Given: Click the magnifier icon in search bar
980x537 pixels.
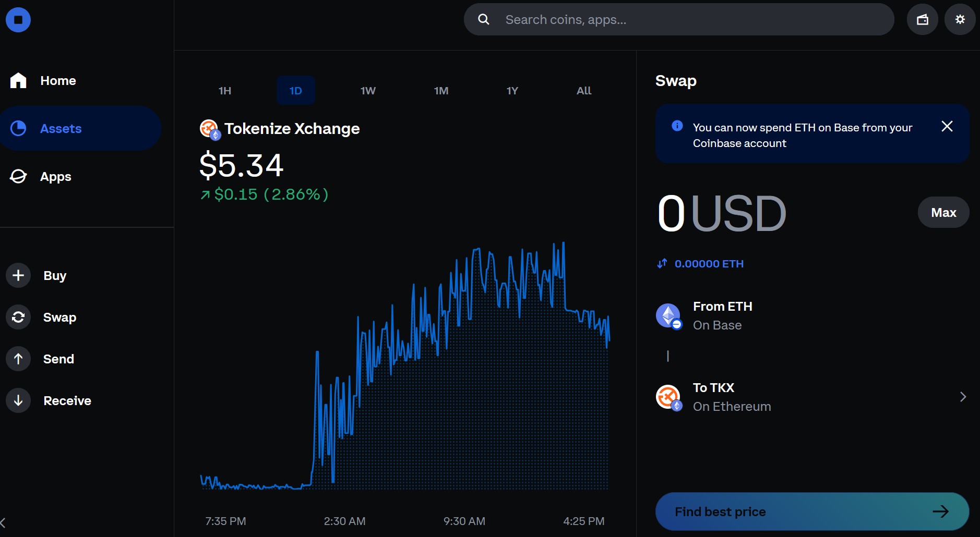Looking at the screenshot, I should (x=484, y=19).
